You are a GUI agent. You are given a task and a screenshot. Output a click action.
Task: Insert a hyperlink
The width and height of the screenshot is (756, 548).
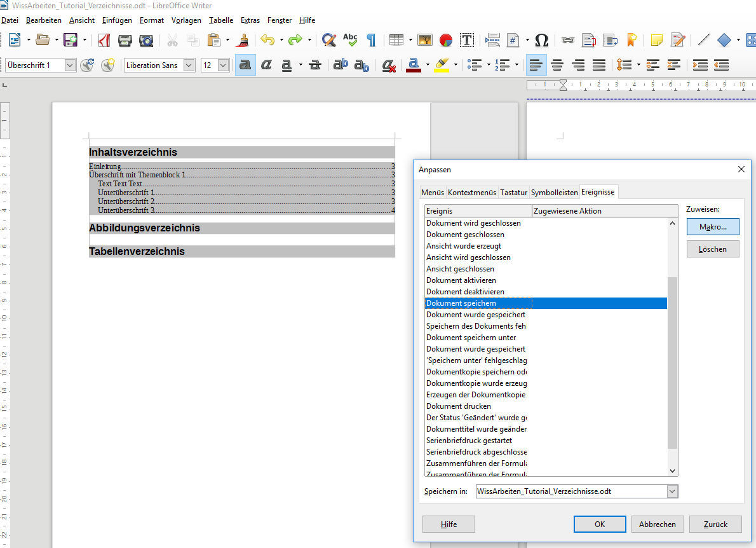[568, 40]
